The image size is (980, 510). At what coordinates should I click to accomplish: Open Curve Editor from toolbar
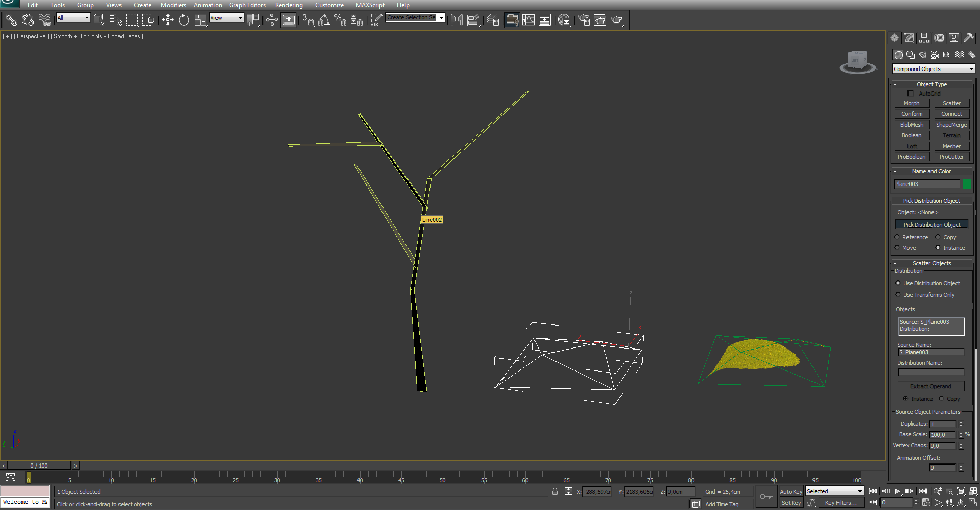tap(529, 20)
